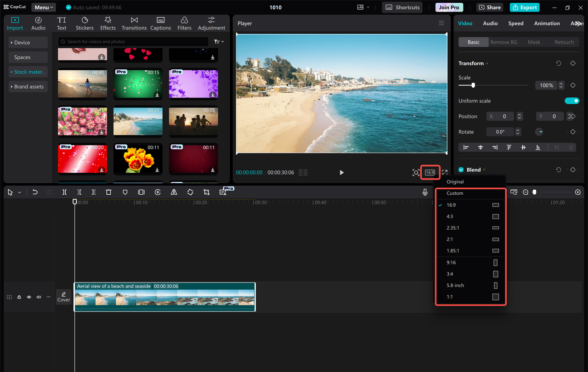Screen dimensions: 588x372
Task: Select the beach clip thumbnail labeled 00:30
Action: pyautogui.click(x=82, y=84)
